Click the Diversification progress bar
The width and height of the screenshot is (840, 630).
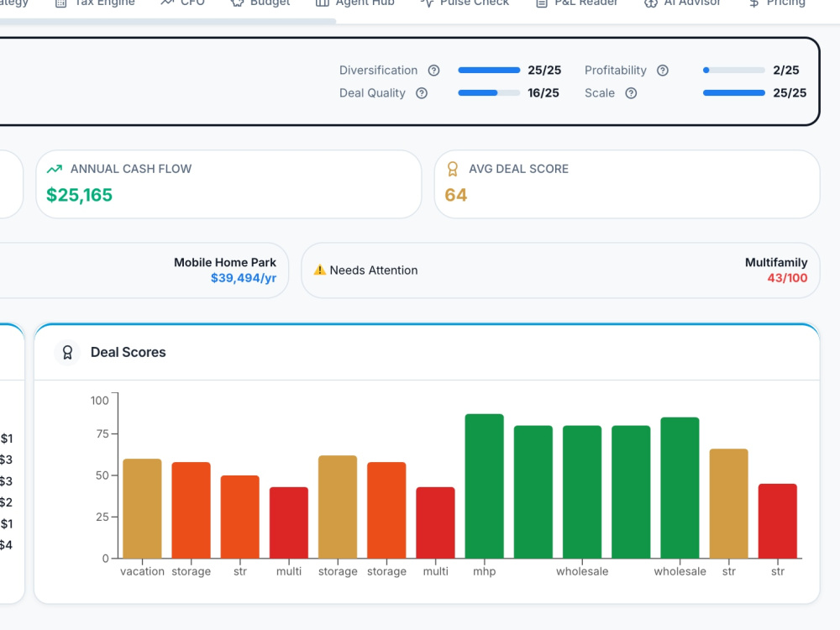pyautogui.click(x=489, y=71)
